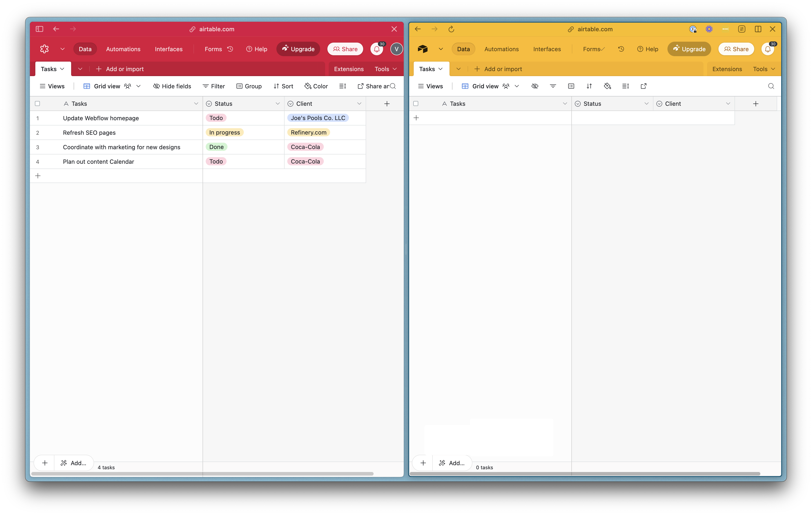812x515 pixels.
Task: Click the hide fields eye icon in right pane
Action: coord(534,86)
